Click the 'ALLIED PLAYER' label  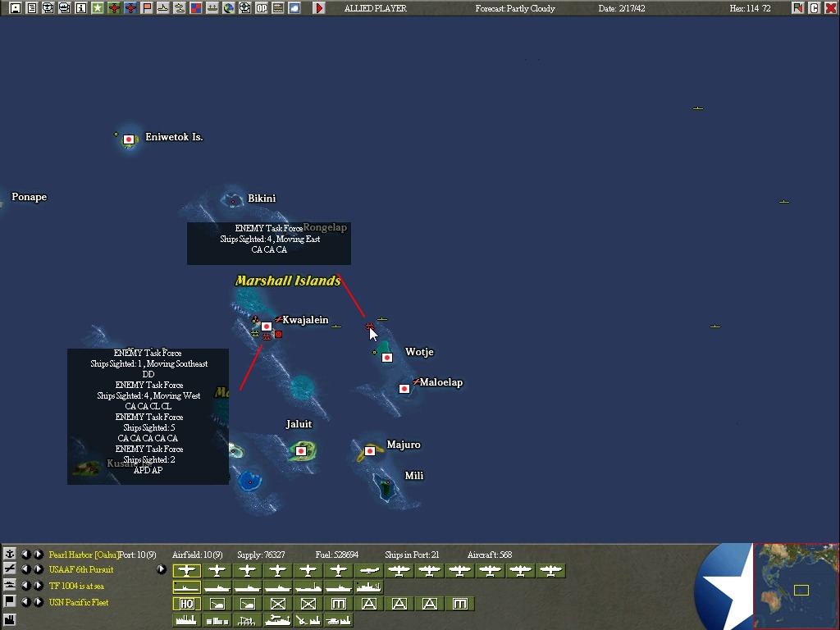376,8
